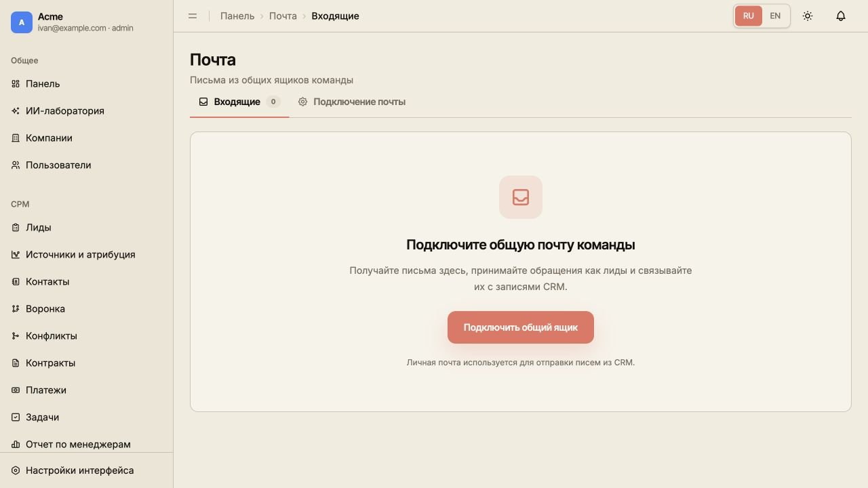Open Компании in the sidebar

(x=87, y=138)
